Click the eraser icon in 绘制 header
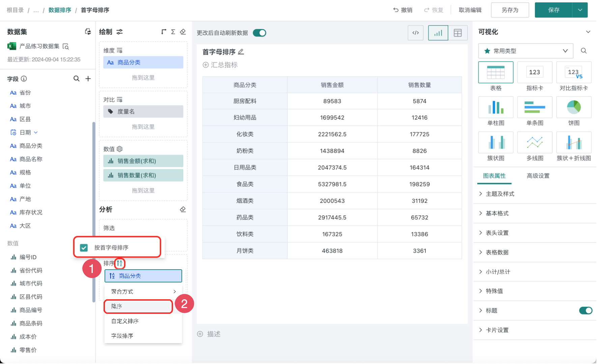 coord(183,32)
